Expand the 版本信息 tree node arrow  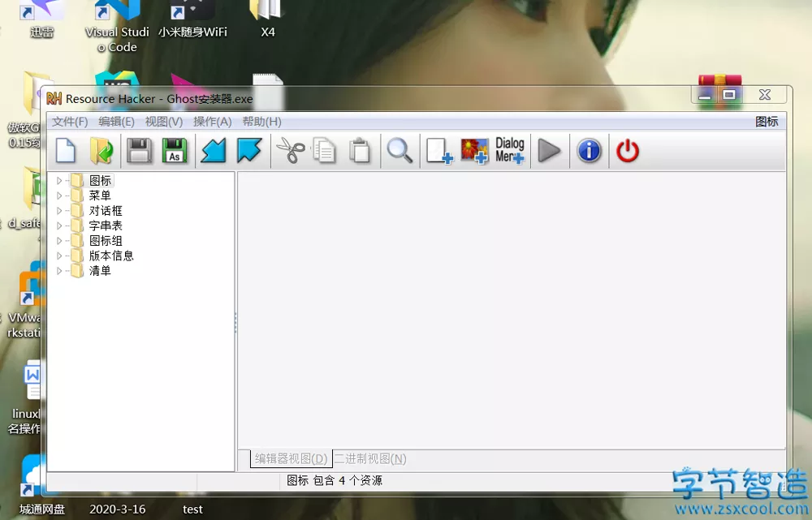click(x=59, y=256)
